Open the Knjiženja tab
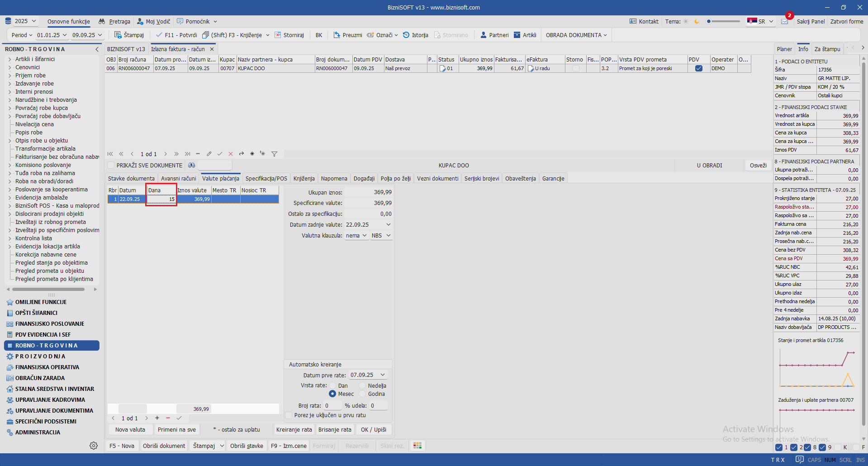This screenshot has width=868, height=466. (304, 179)
